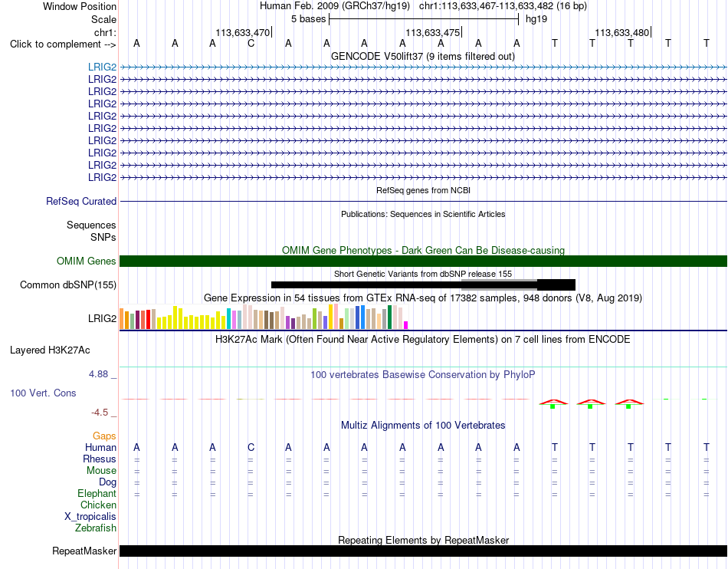Screen dimensions: 728x569
Task: Click the thick black dbSNP variant block
Action: (x=556, y=284)
